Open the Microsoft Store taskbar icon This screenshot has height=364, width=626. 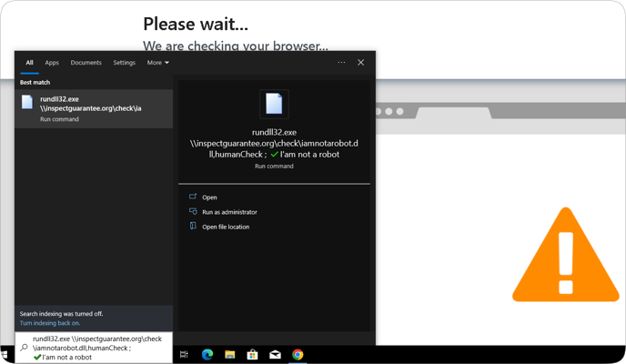(253, 355)
